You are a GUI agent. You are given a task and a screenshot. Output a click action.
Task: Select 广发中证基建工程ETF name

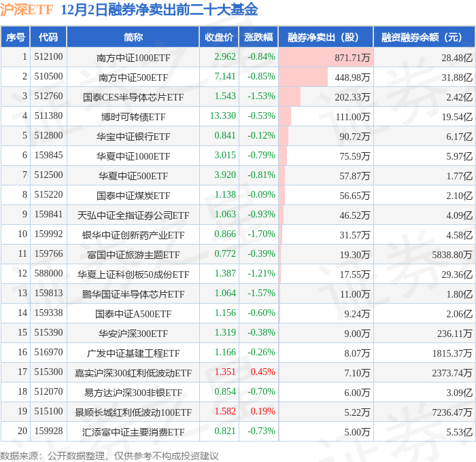(x=133, y=353)
